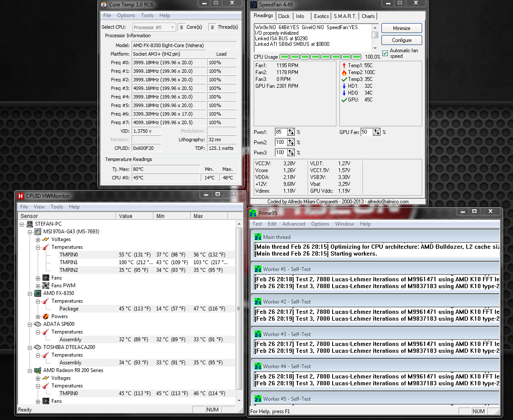Click the AMD Radeon R9 200 Series card icon

click(x=38, y=370)
